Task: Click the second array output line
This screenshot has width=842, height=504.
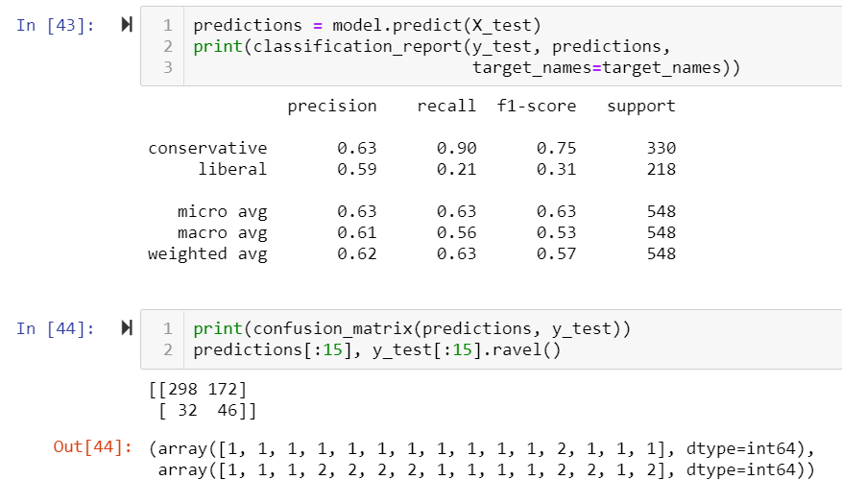Action: point(487,469)
